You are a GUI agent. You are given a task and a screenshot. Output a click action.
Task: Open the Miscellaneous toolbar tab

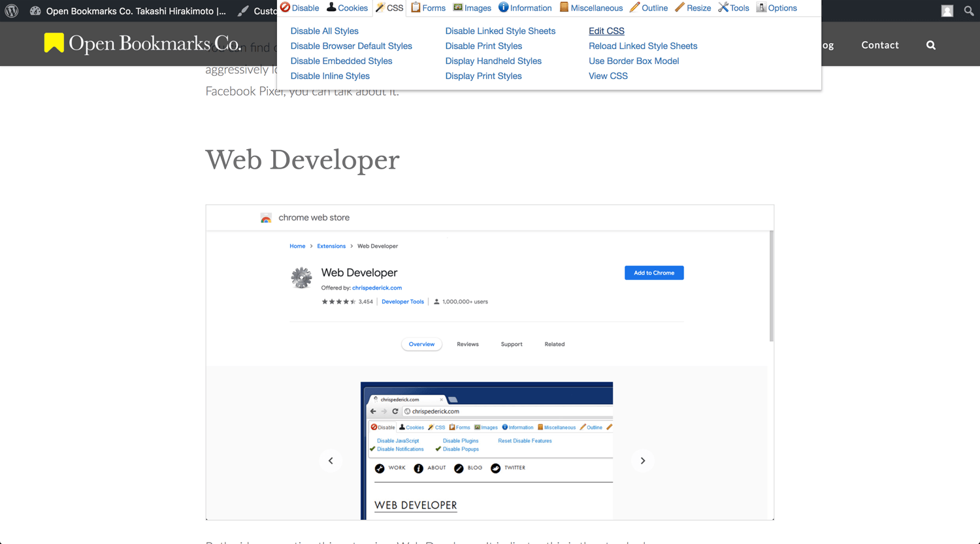pos(591,8)
